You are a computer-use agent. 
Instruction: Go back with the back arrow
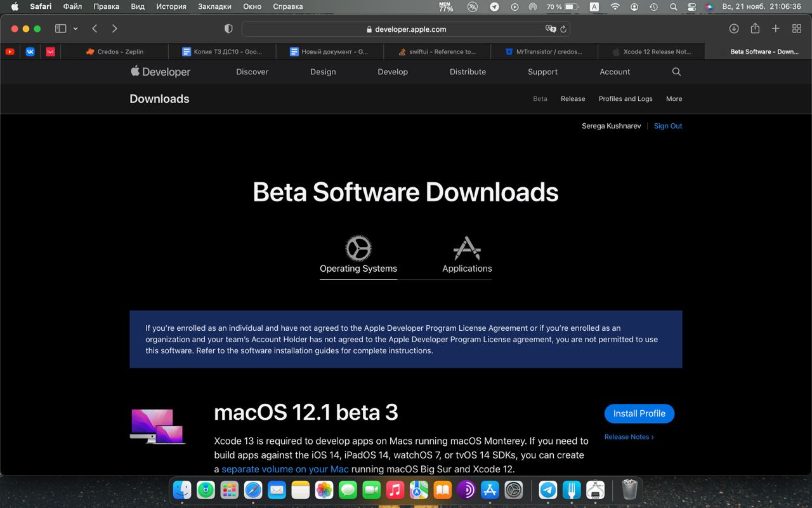click(95, 29)
